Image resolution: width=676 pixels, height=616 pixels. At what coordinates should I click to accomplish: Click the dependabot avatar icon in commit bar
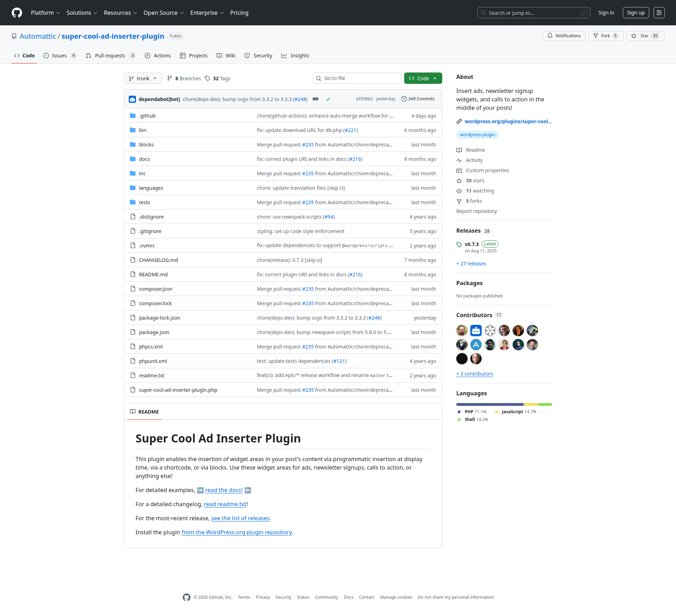point(132,99)
